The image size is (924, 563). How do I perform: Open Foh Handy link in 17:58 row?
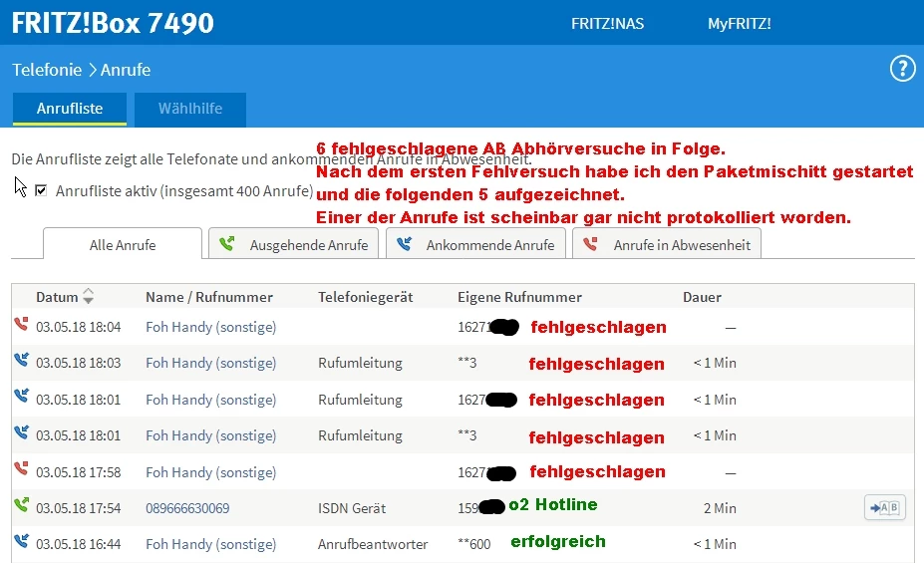point(211,472)
